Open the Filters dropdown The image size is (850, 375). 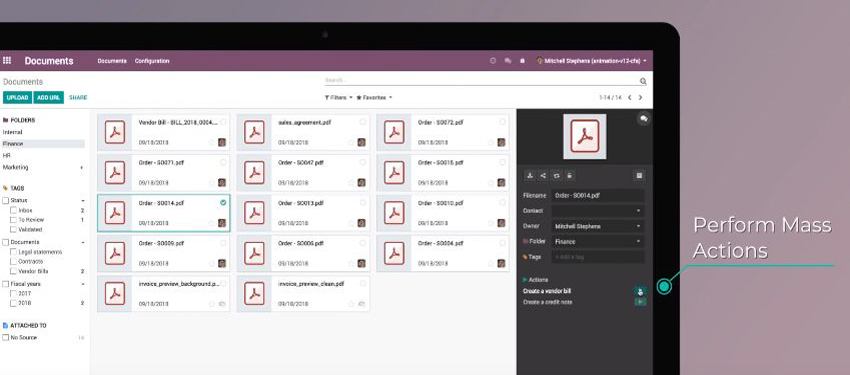coord(339,98)
